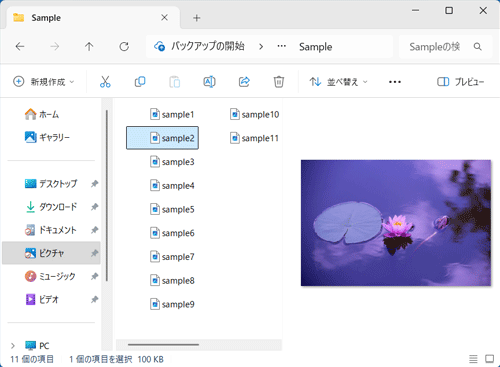Click the navigation pane vertical scrollbar

[107, 195]
